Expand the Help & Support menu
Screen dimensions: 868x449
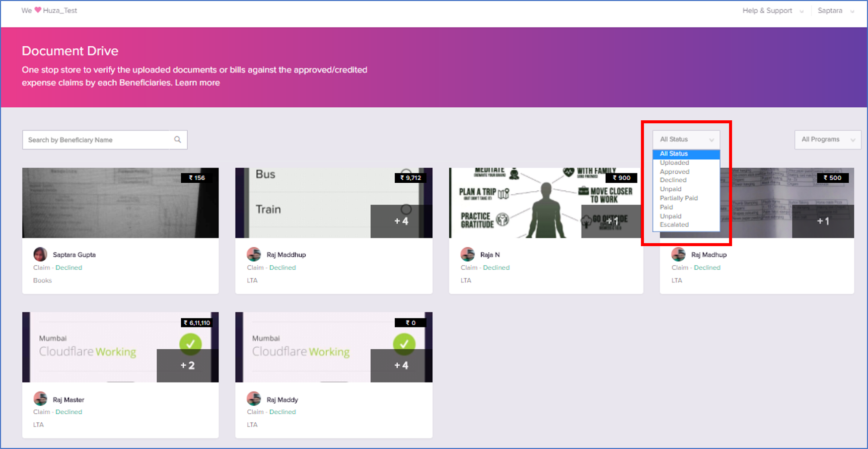tap(772, 11)
